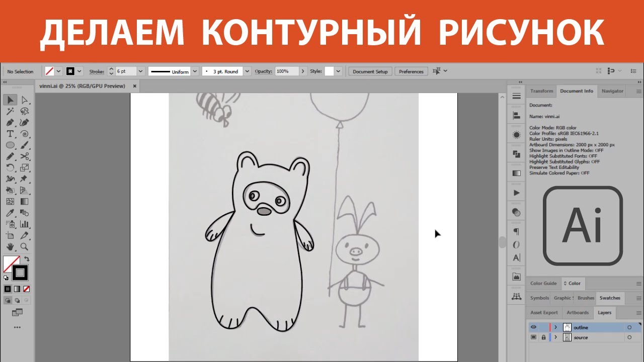Target the source layer circle

tap(629, 337)
